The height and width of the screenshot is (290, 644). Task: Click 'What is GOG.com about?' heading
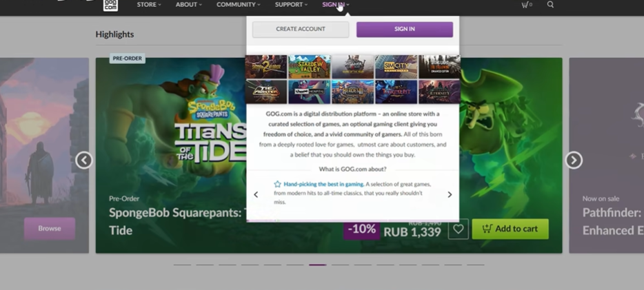coord(352,169)
